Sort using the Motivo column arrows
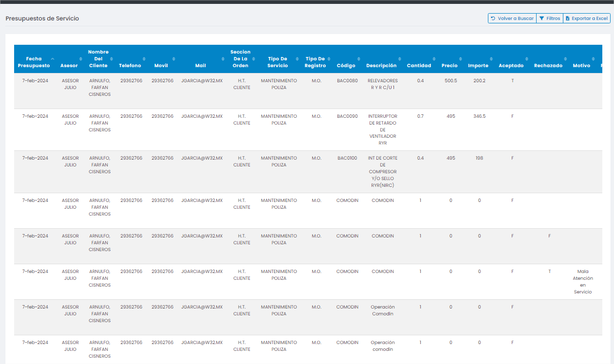Viewport: 614px width, 364px height. 594,59
